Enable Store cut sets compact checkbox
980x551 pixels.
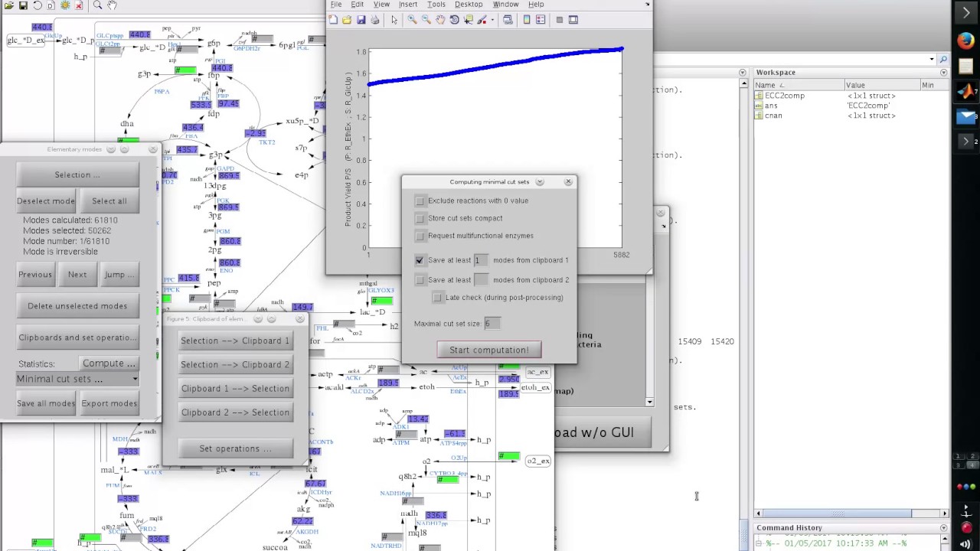coord(420,218)
